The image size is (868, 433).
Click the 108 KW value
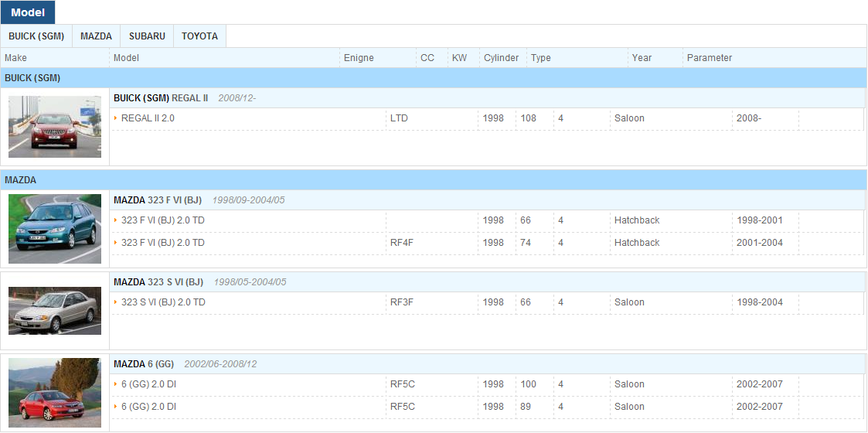[x=528, y=118]
